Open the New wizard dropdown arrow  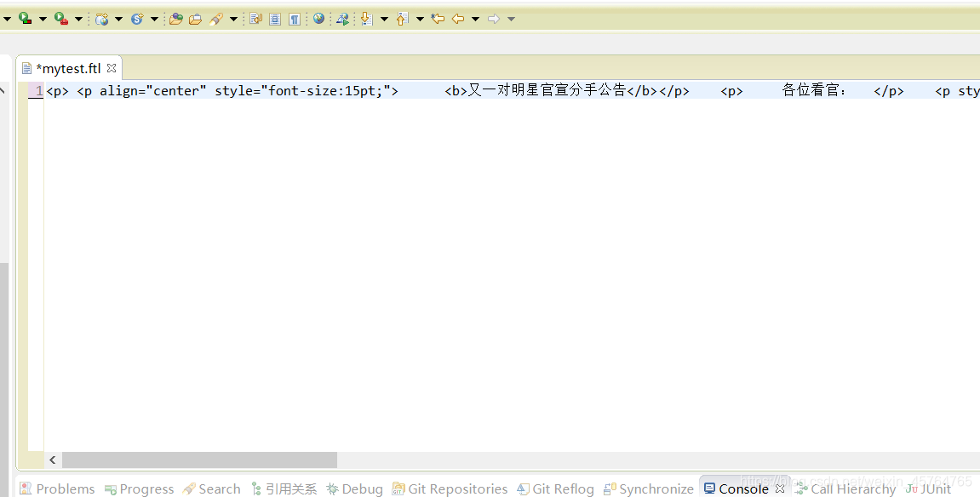[x=6, y=18]
